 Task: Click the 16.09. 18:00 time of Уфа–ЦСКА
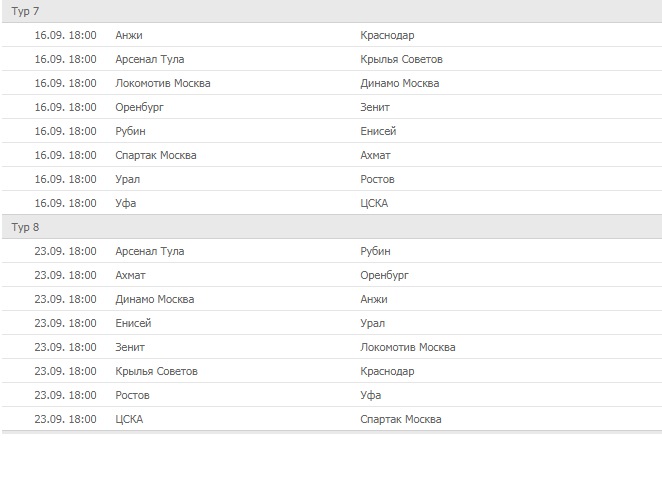click(65, 203)
